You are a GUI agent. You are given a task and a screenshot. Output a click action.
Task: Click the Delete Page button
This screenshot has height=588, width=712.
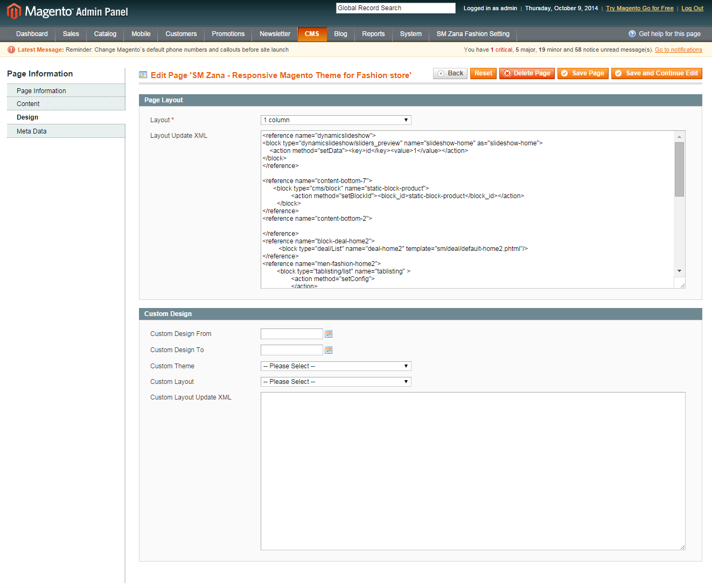pos(527,73)
